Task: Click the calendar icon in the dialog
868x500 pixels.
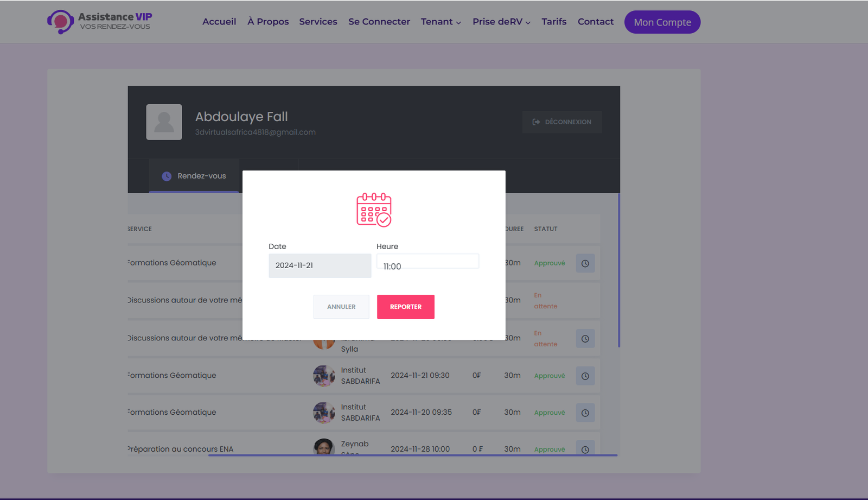Action: tap(374, 210)
